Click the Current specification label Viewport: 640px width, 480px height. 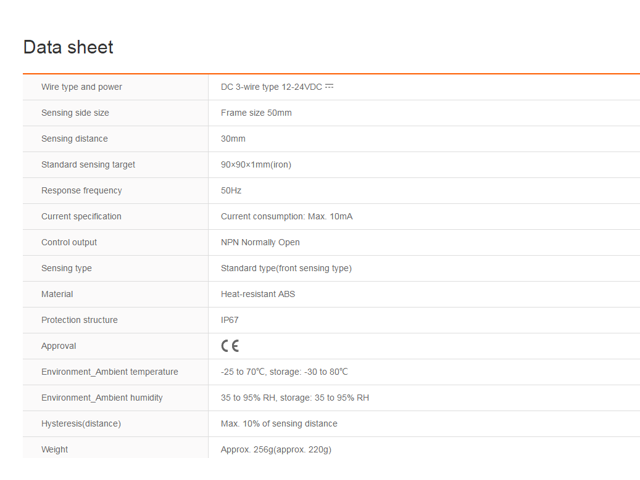click(81, 217)
